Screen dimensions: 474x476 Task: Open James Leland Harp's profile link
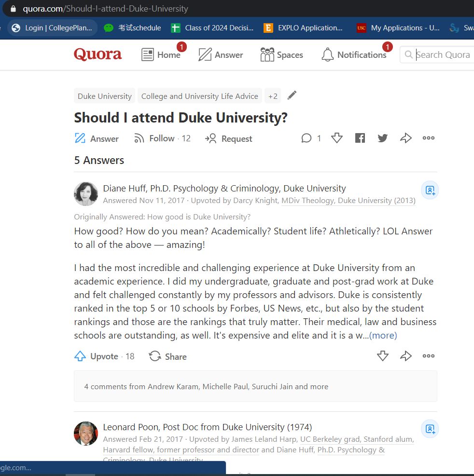coord(264,439)
